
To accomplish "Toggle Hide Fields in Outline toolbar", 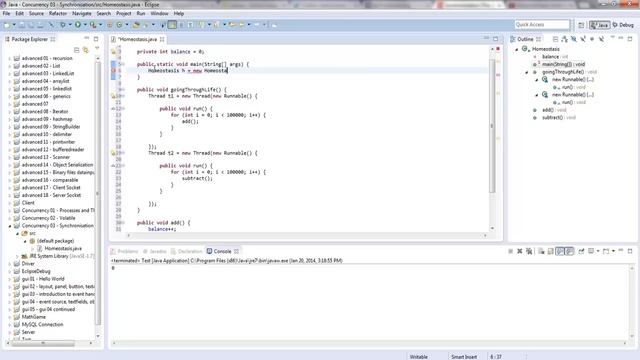I will [x=574, y=39].
